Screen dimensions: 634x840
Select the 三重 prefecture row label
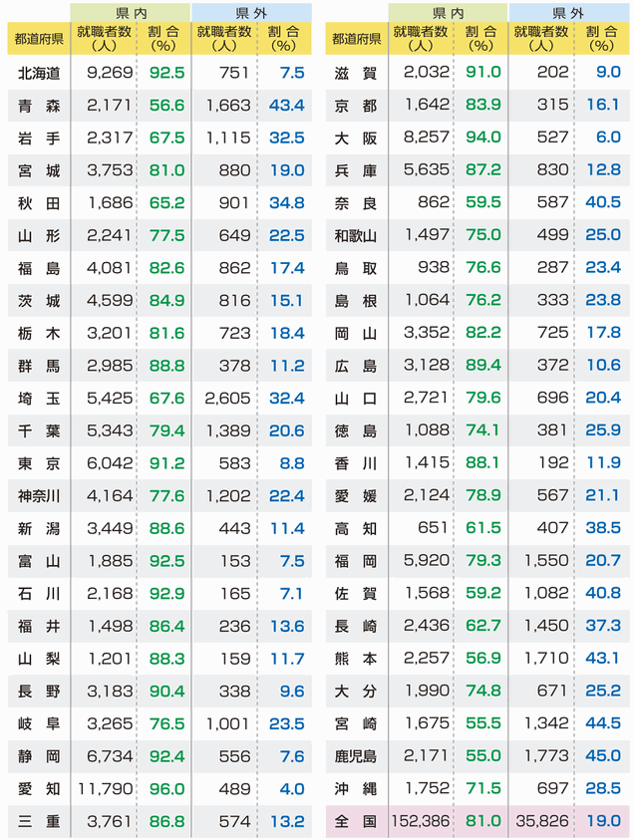pyautogui.click(x=39, y=821)
